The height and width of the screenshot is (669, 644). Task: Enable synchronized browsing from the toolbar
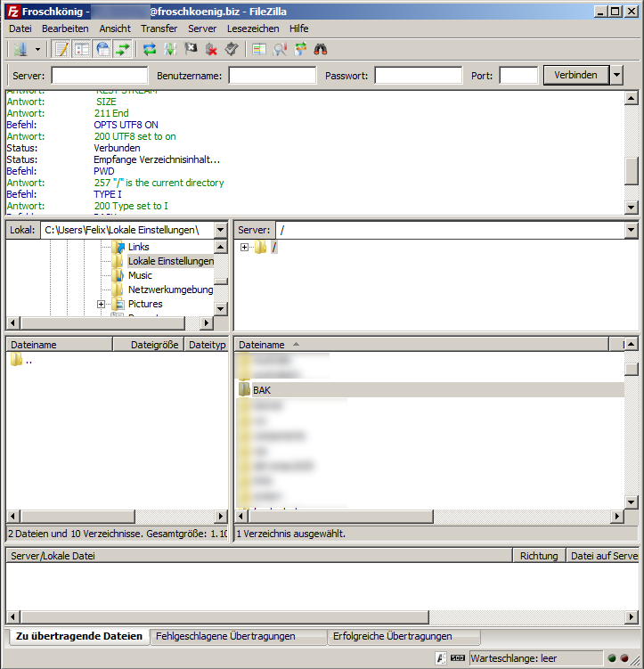pyautogui.click(x=300, y=49)
